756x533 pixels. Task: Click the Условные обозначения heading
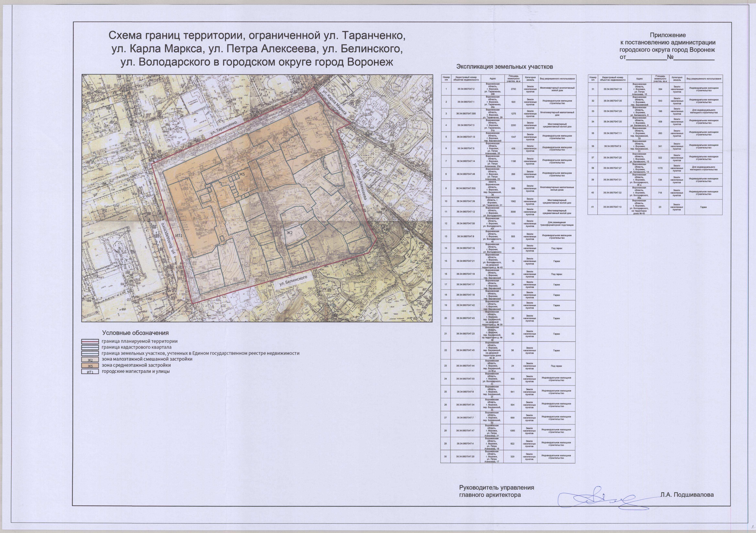coord(135,333)
